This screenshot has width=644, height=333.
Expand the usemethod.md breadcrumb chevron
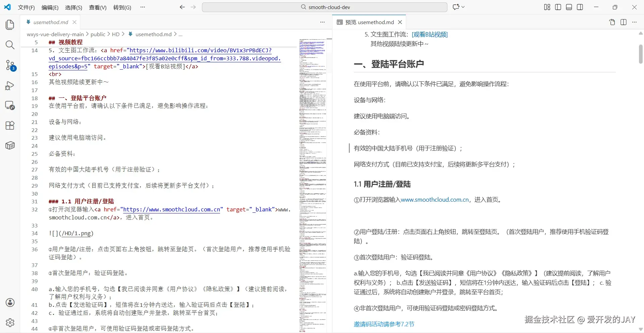point(176,34)
